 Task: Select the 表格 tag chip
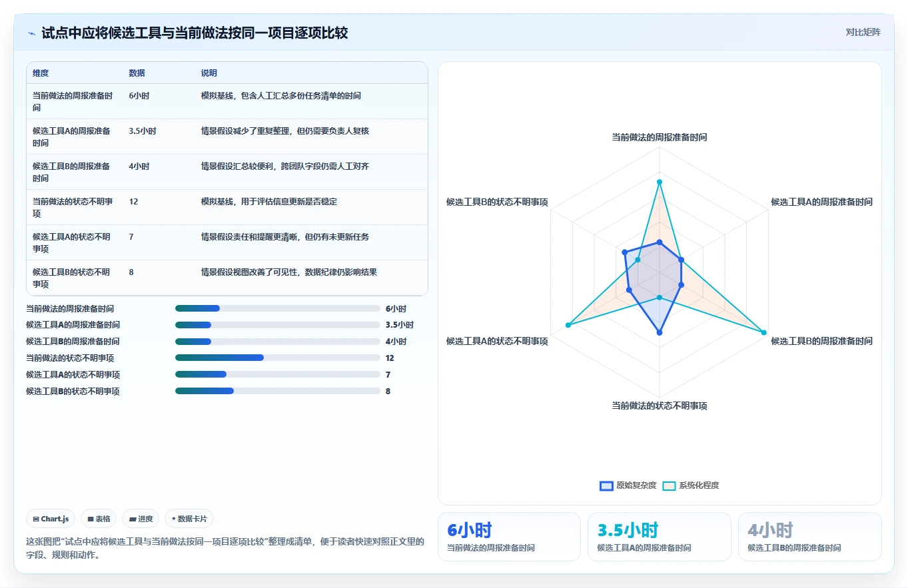tap(99, 519)
